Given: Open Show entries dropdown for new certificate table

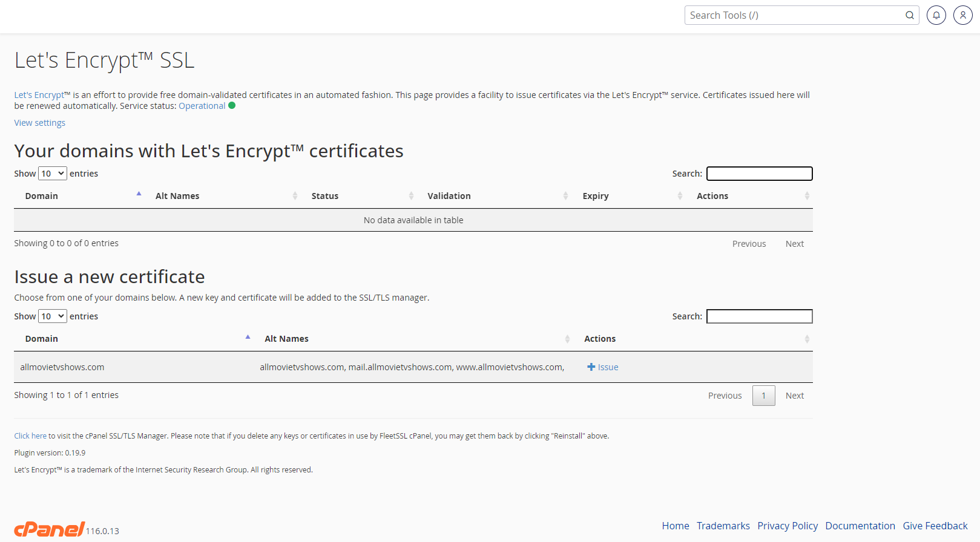Looking at the screenshot, I should (x=53, y=316).
